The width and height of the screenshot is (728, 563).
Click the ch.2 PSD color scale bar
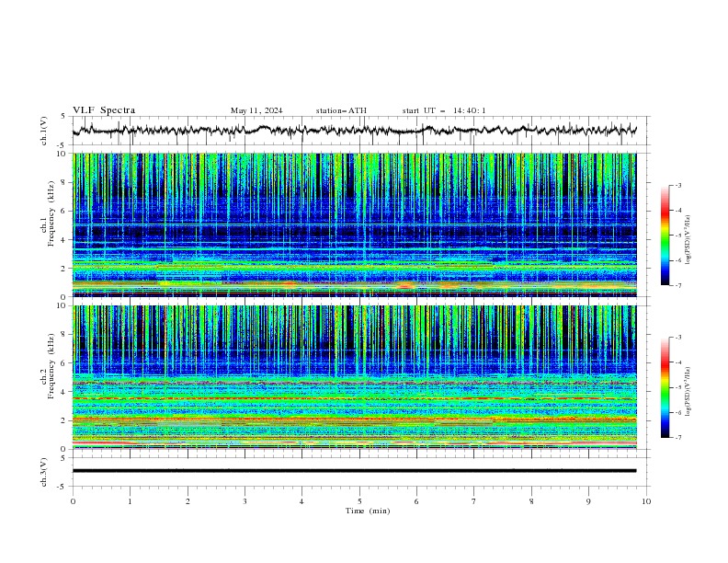click(665, 387)
